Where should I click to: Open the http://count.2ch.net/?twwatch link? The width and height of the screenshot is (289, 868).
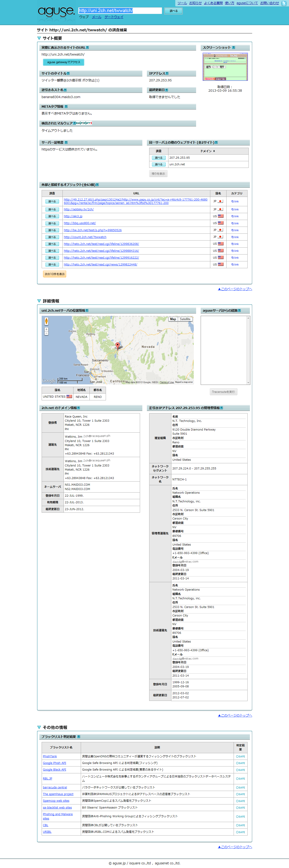click(85, 237)
